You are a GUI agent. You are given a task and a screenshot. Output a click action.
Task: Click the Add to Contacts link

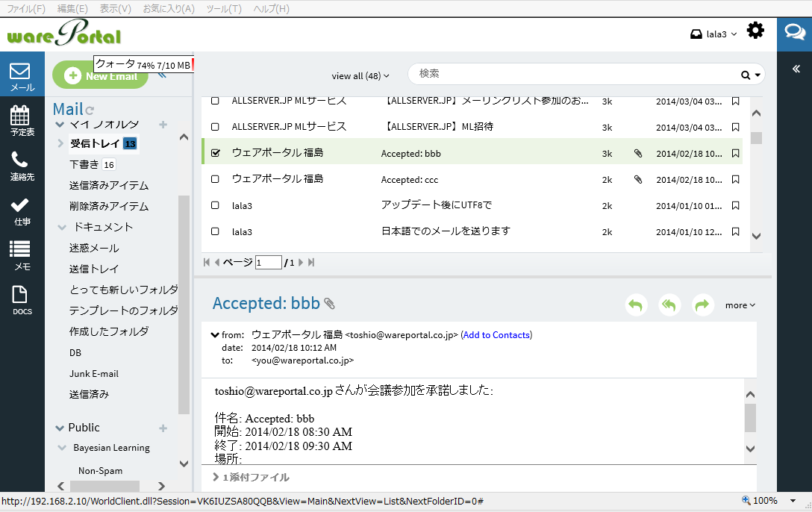[496, 335]
